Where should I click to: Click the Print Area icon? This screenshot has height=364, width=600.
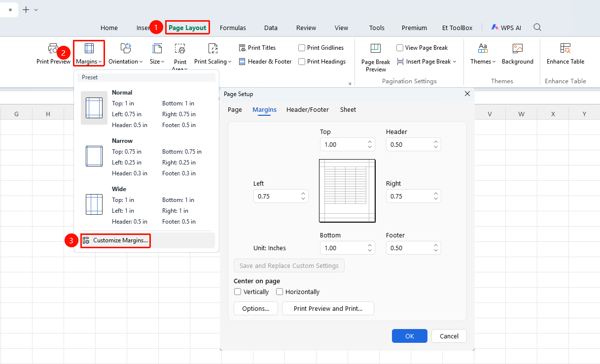(180, 49)
